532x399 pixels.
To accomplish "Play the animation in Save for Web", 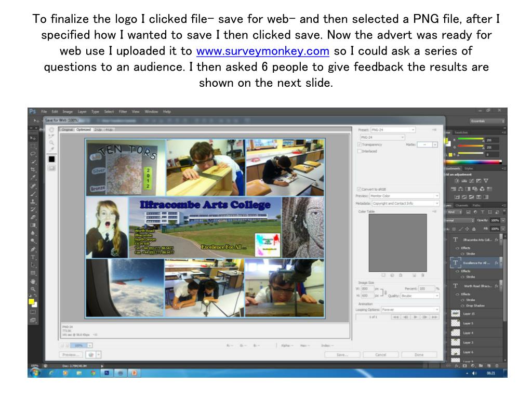I will [415, 317].
